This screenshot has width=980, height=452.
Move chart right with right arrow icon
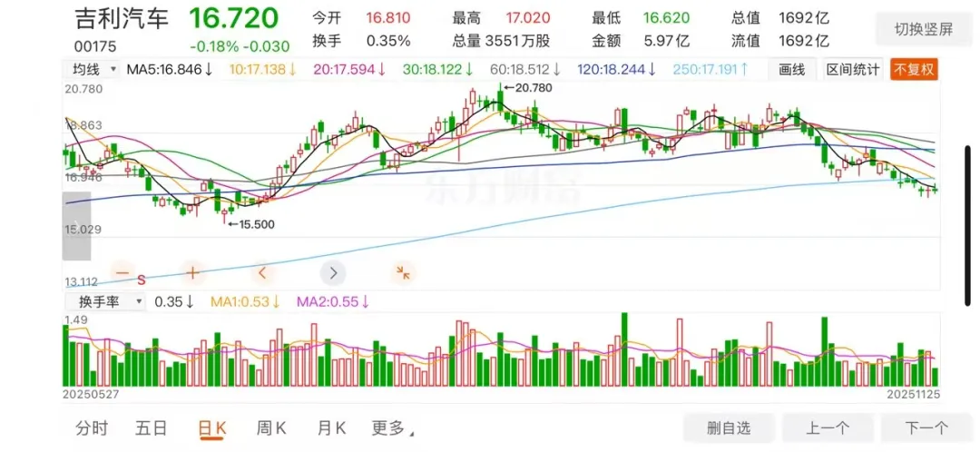pos(333,272)
